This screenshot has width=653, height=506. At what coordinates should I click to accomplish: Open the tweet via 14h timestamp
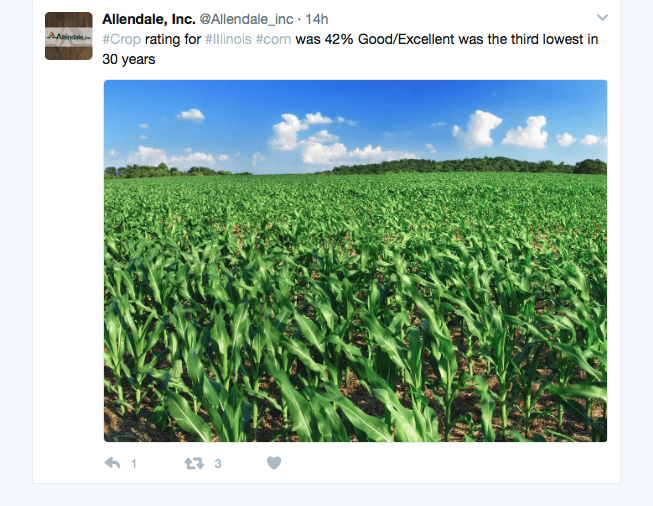pos(317,19)
